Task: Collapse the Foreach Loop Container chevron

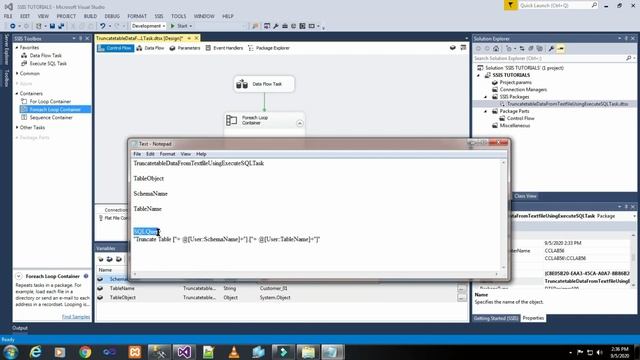Action: click(x=300, y=123)
